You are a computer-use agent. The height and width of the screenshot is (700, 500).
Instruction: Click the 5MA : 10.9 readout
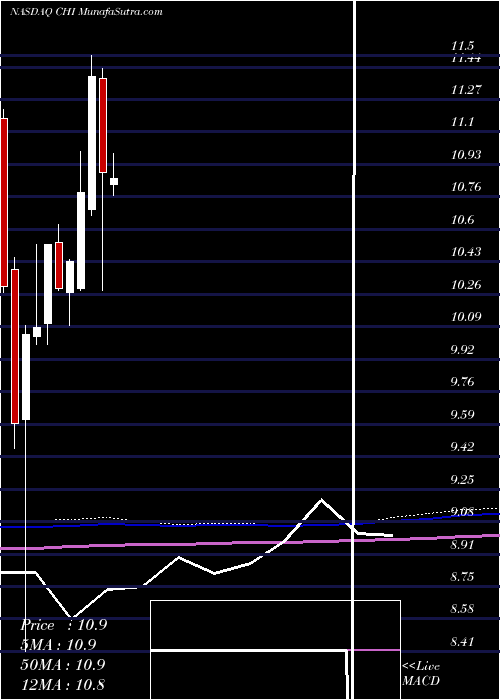(x=58, y=645)
